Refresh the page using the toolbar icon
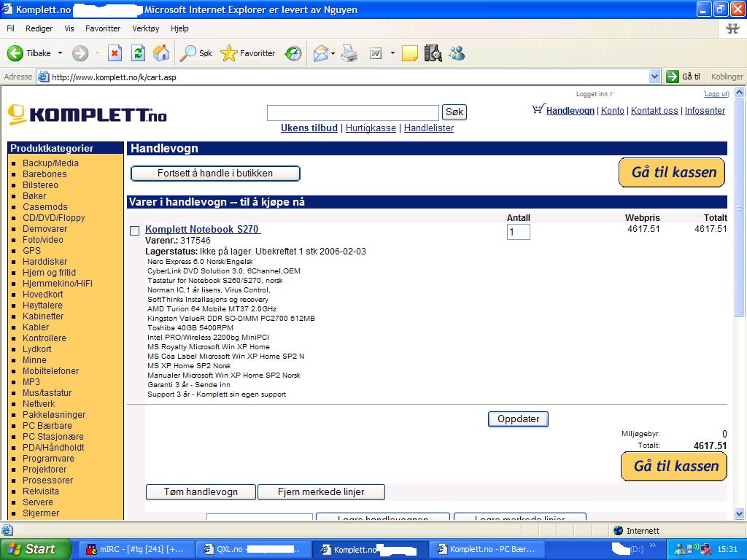 coord(138,53)
